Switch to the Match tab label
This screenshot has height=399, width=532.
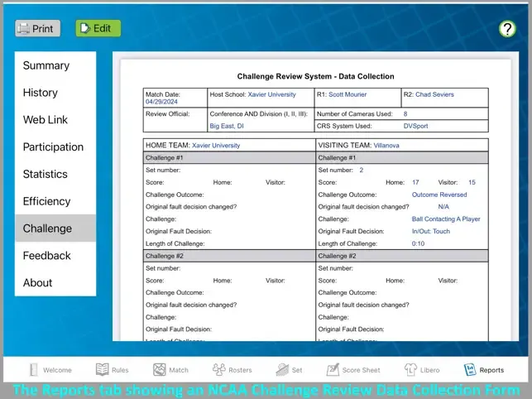(179, 370)
